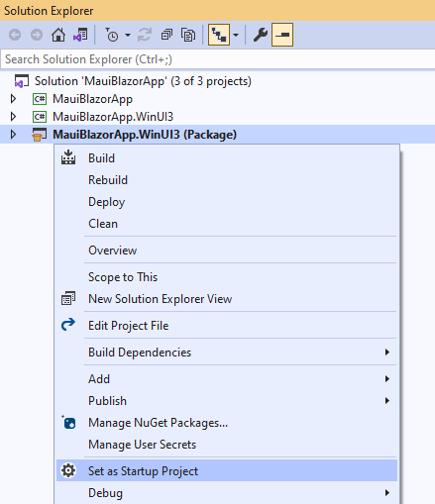Image resolution: width=435 pixels, height=504 pixels.
Task: Open the Build Dependencies submenu
Action: click(227, 353)
